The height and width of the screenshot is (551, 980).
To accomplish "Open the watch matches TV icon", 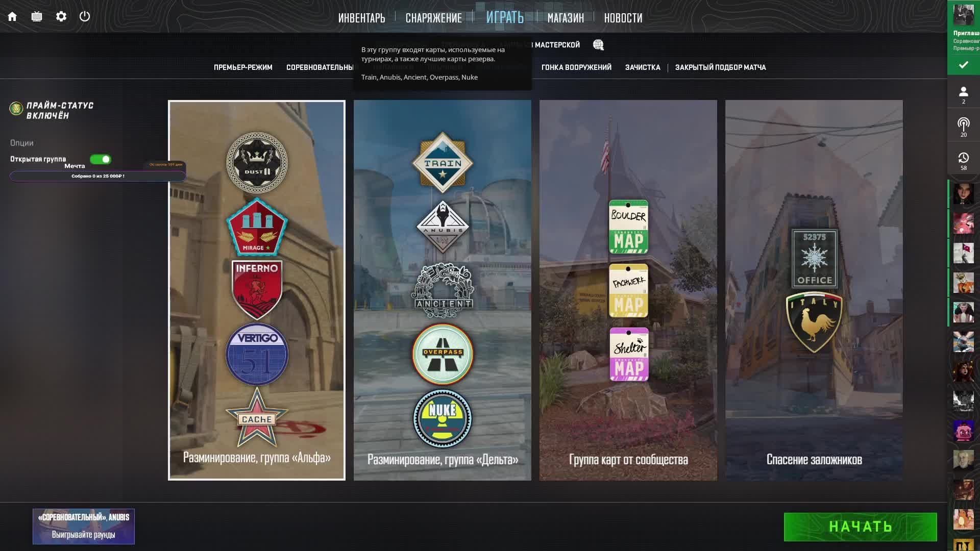I will coord(37,17).
